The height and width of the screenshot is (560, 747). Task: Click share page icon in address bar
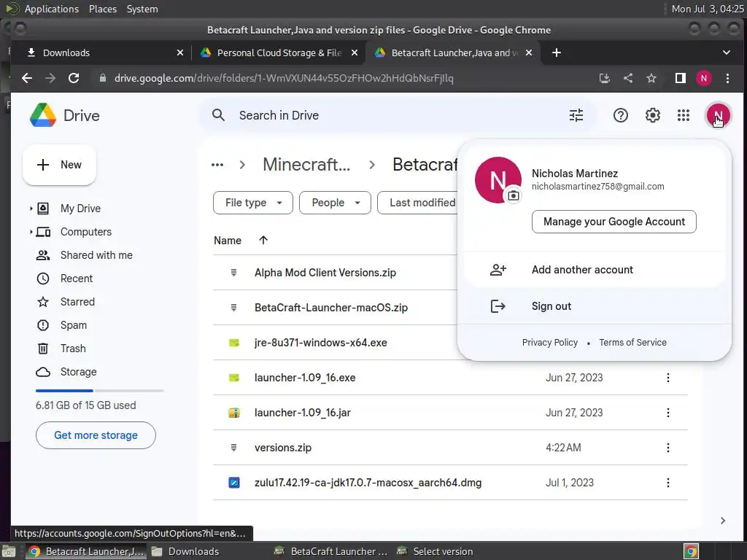pos(628,78)
